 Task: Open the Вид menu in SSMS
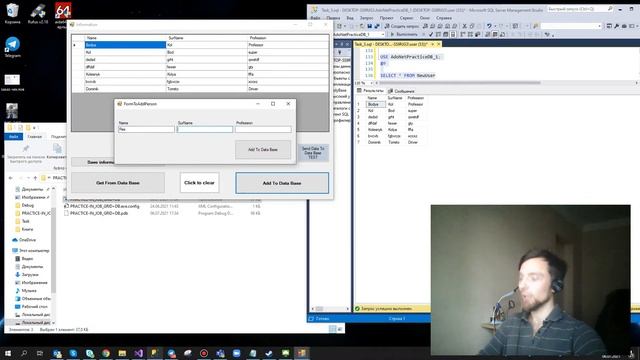click(350, 18)
